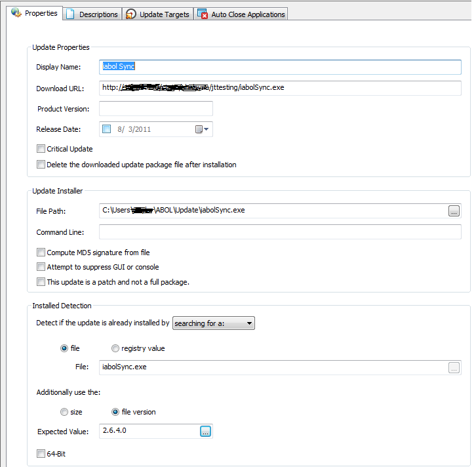The height and width of the screenshot is (467, 476).
Task: Select the registry value radio button
Action: (x=115, y=348)
